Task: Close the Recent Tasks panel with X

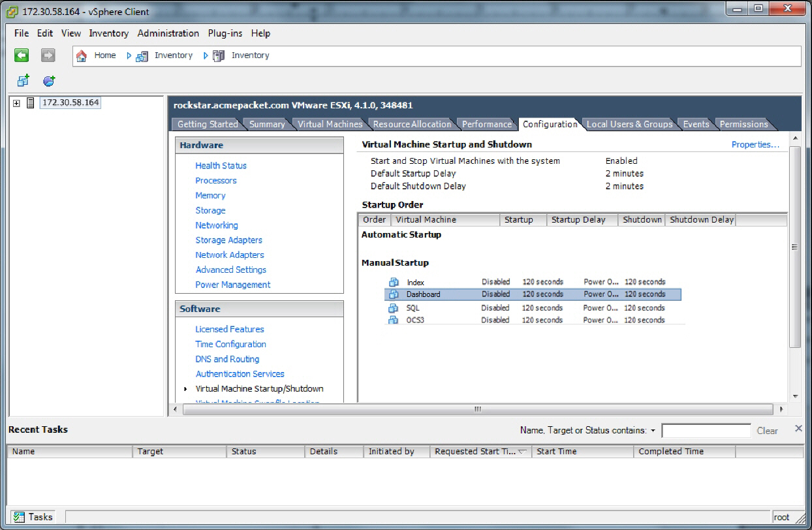Action: [x=798, y=428]
